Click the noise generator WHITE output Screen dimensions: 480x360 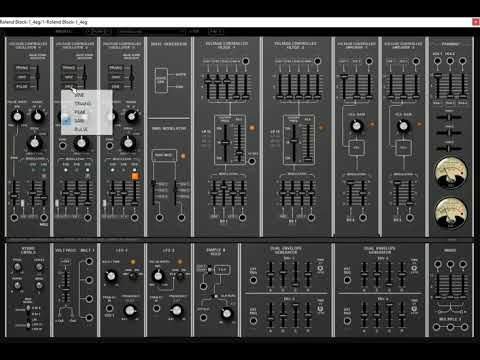click(181, 75)
